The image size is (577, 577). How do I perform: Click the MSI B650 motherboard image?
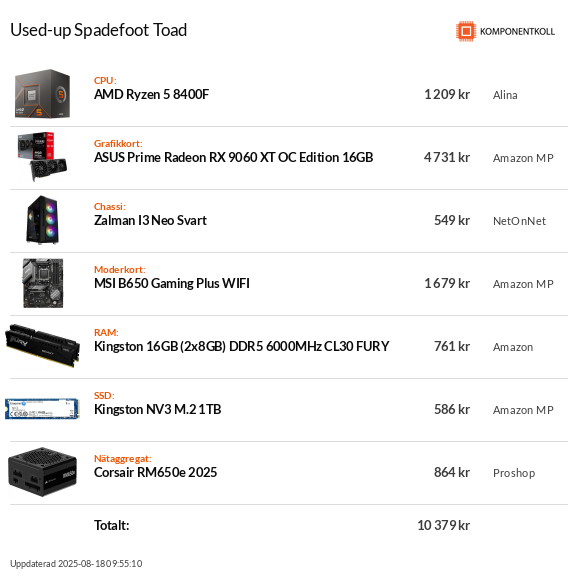coord(43,283)
